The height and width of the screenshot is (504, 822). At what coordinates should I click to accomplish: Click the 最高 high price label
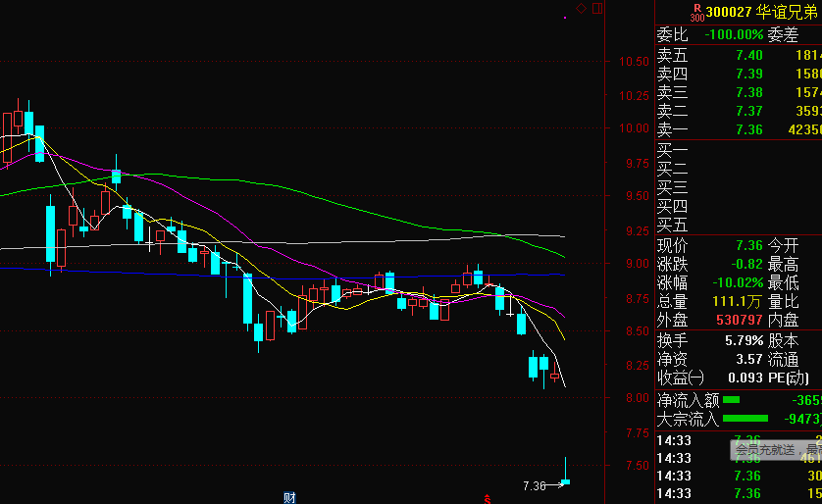click(x=783, y=264)
